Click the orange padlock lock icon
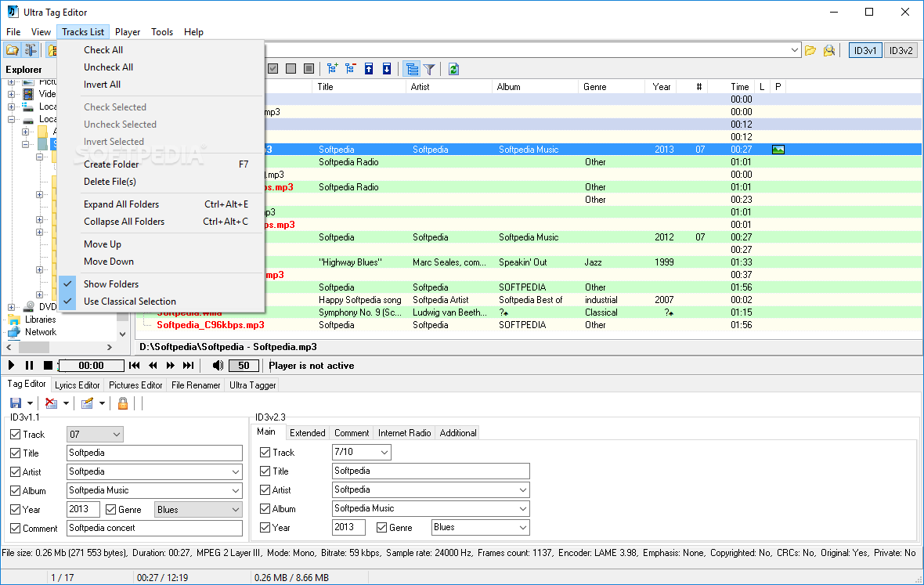 tap(123, 403)
